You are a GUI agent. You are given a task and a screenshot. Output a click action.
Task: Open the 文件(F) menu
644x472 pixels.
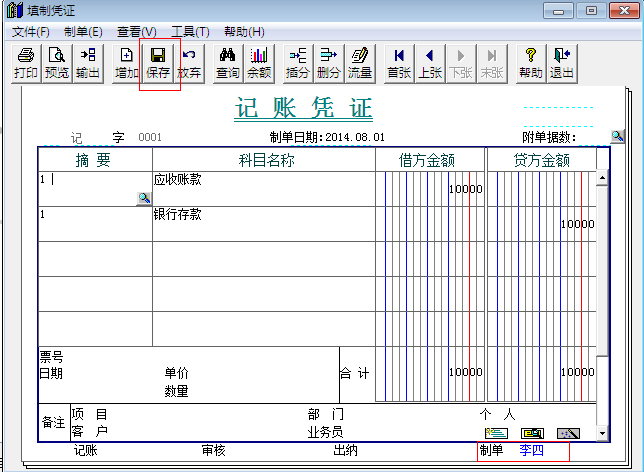tap(30, 32)
